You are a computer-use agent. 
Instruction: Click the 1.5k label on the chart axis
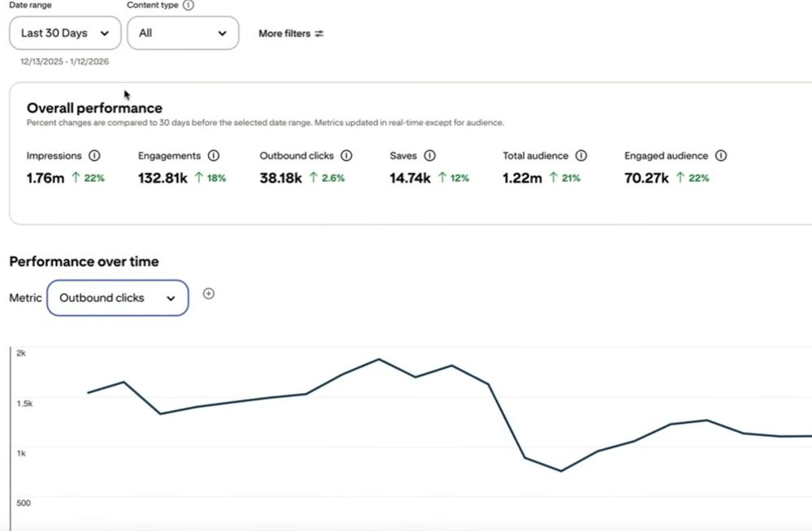[x=24, y=403]
